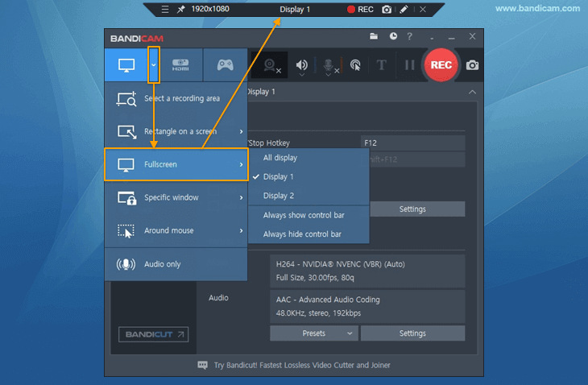Expand the Rectangle on a screen submenu arrow
This screenshot has height=385, width=588.
[x=241, y=131]
